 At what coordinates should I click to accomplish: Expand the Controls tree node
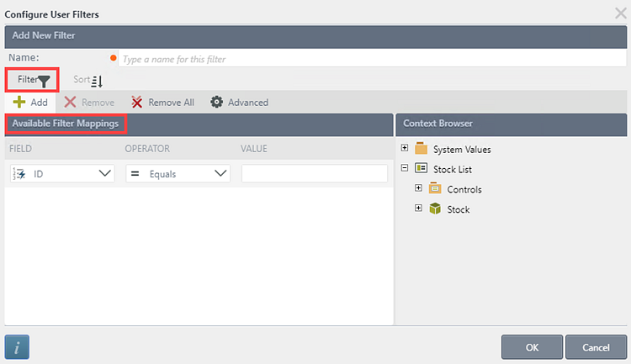point(418,188)
